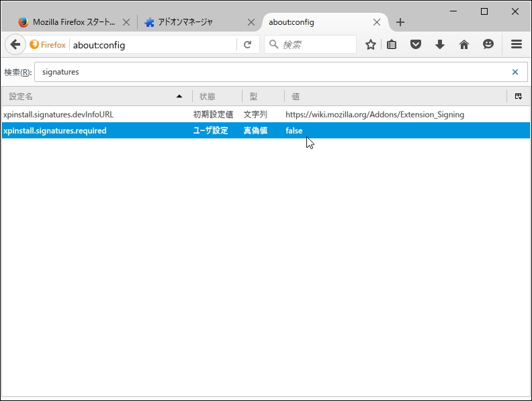Click ユーザ設定 status cell

point(210,130)
